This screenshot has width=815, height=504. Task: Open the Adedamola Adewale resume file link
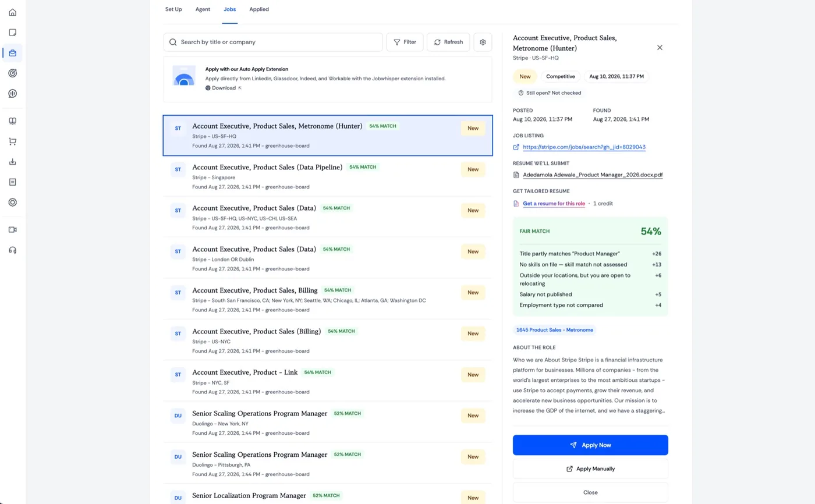pos(593,175)
